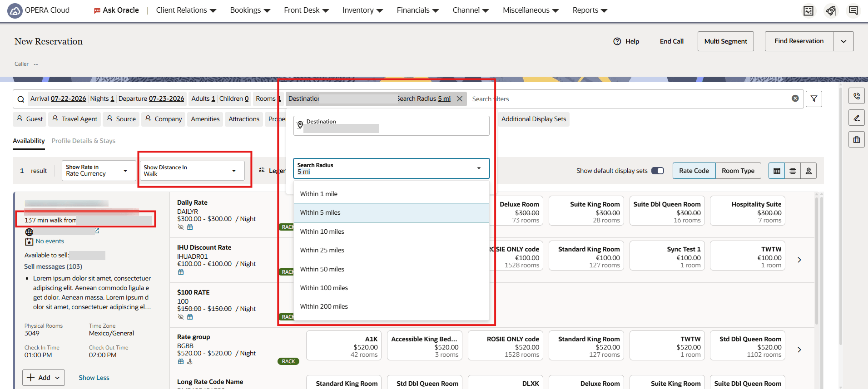Click the edit pencil icon in right sidebar
Screen dimensions: 868x389
tap(857, 118)
